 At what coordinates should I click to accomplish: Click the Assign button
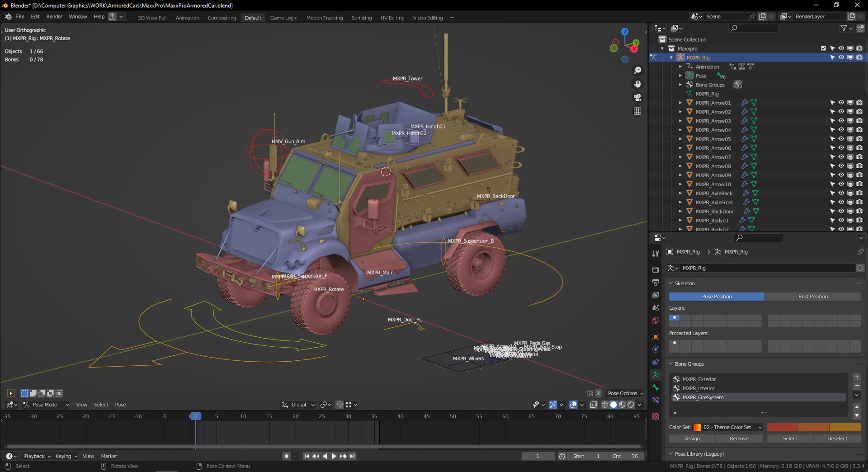point(692,439)
